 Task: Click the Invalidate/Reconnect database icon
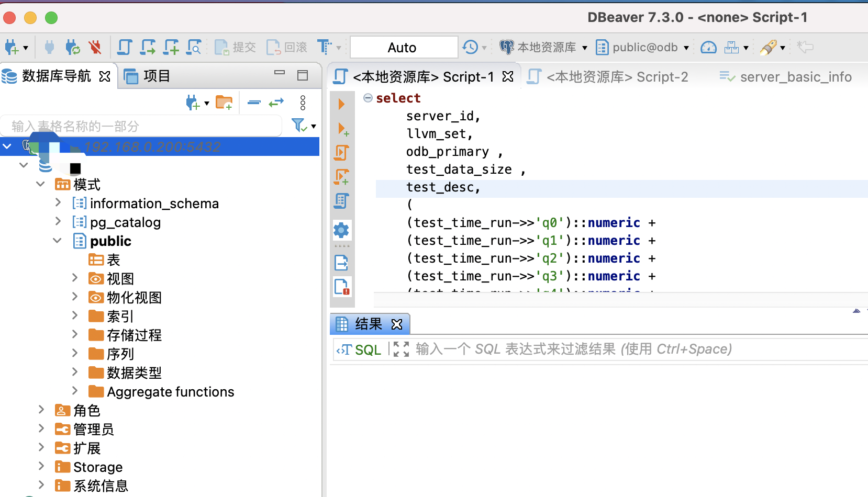tap(72, 47)
